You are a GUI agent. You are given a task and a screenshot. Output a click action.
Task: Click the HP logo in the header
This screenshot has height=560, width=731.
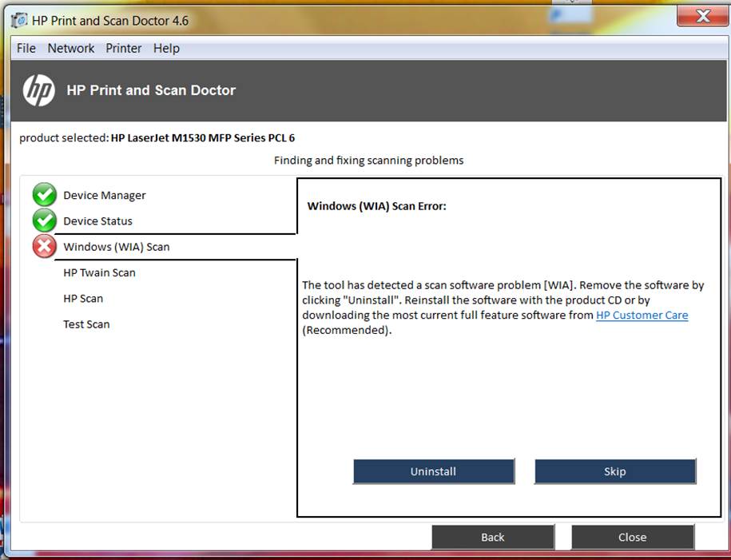pyautogui.click(x=38, y=90)
